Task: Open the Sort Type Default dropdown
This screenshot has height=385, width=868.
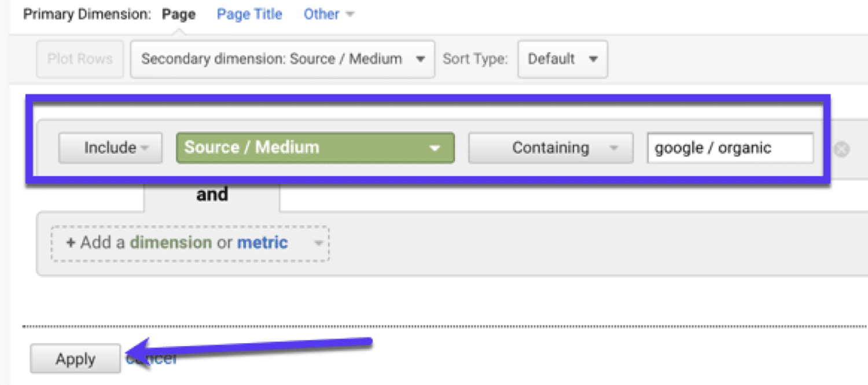Action: [561, 58]
